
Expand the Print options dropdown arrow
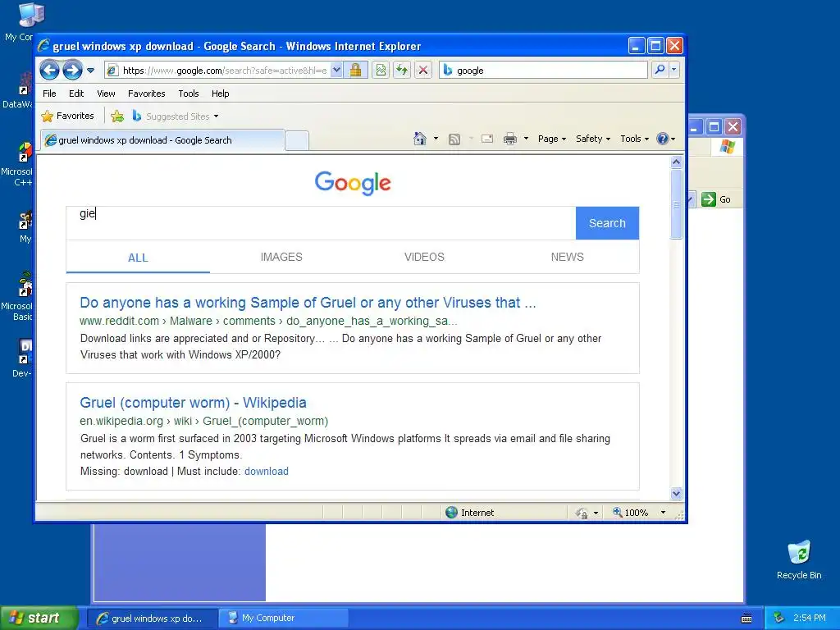click(x=526, y=139)
